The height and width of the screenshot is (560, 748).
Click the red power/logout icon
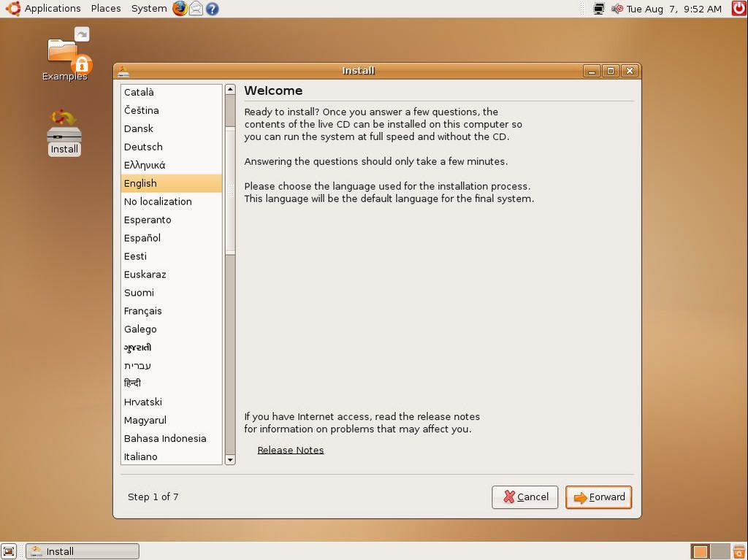739,9
